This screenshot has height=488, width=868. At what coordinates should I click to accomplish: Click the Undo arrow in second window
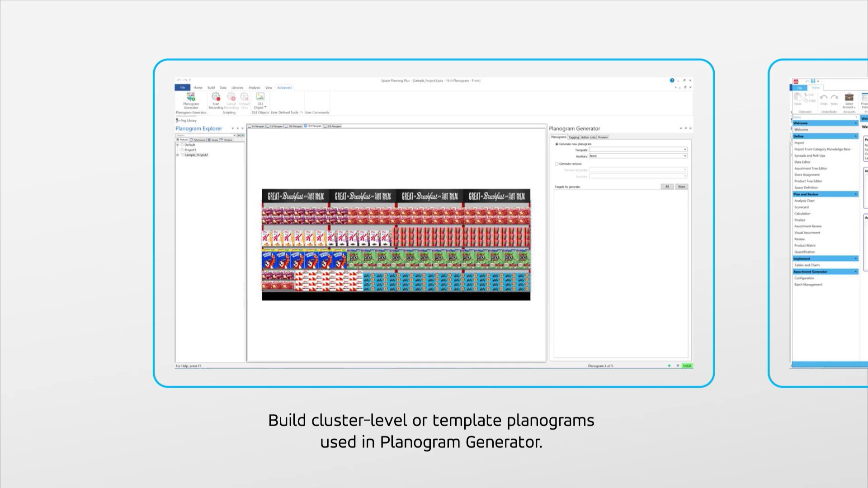click(824, 98)
